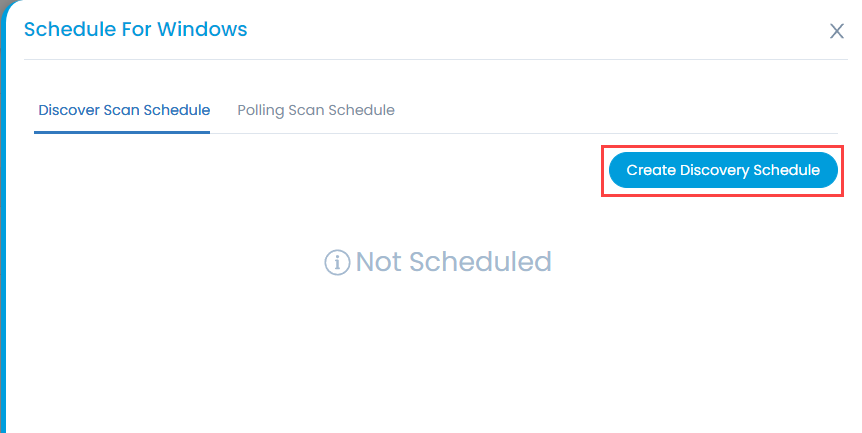Exit the Windows schedule panel
This screenshot has width=862, height=433.
[837, 31]
